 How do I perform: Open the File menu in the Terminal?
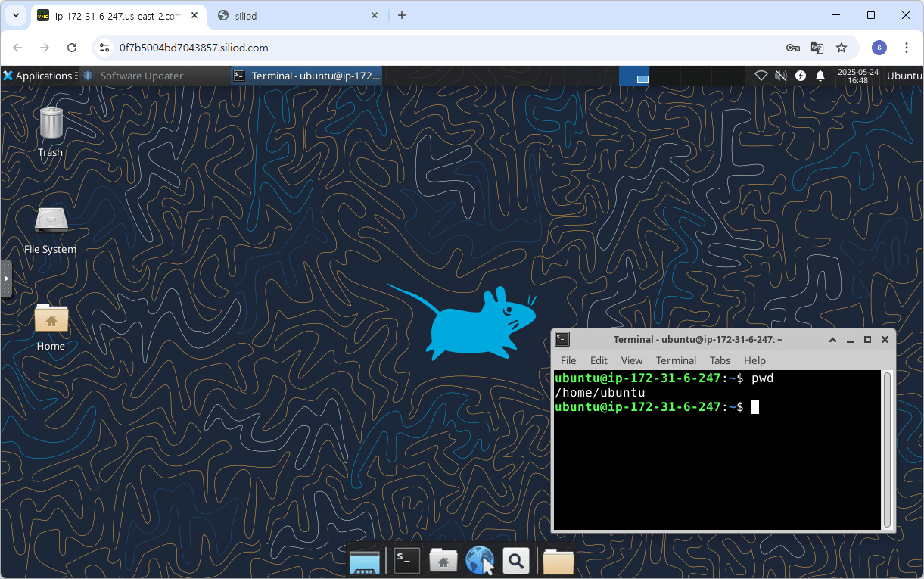[x=568, y=360]
